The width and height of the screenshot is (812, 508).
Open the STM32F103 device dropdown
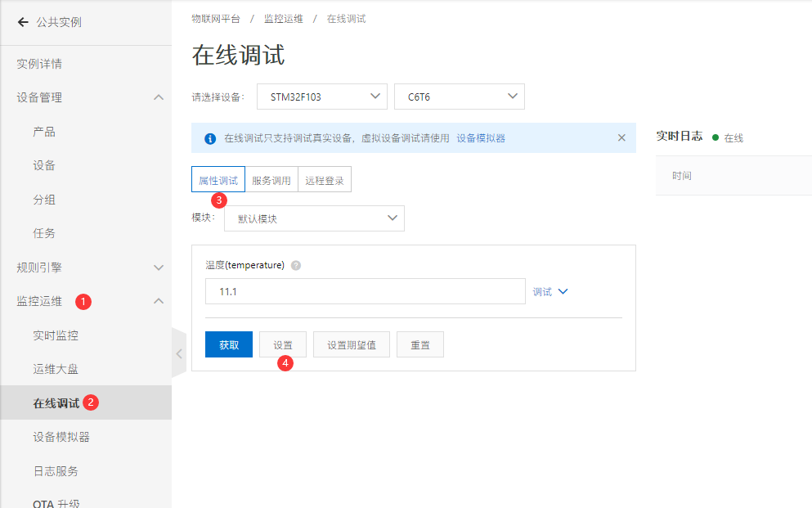pos(321,96)
